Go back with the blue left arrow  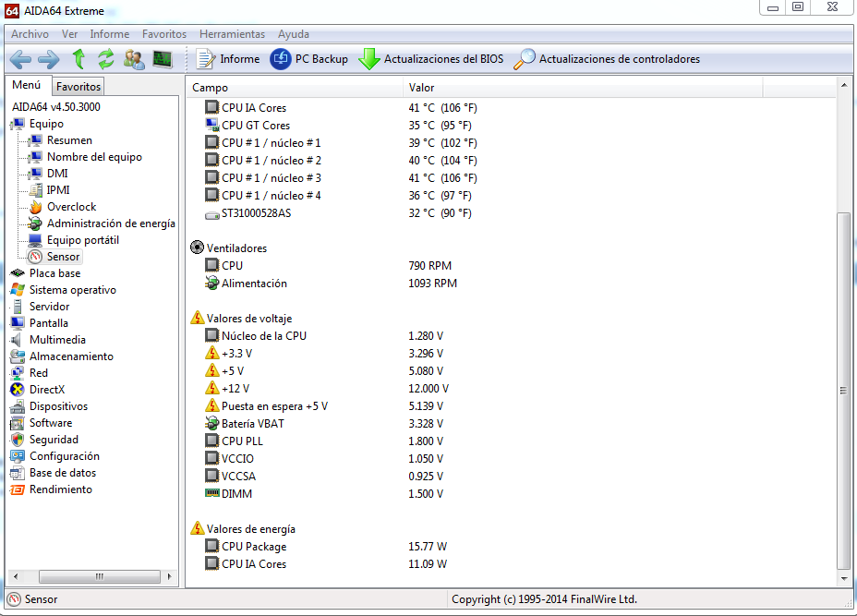point(20,59)
